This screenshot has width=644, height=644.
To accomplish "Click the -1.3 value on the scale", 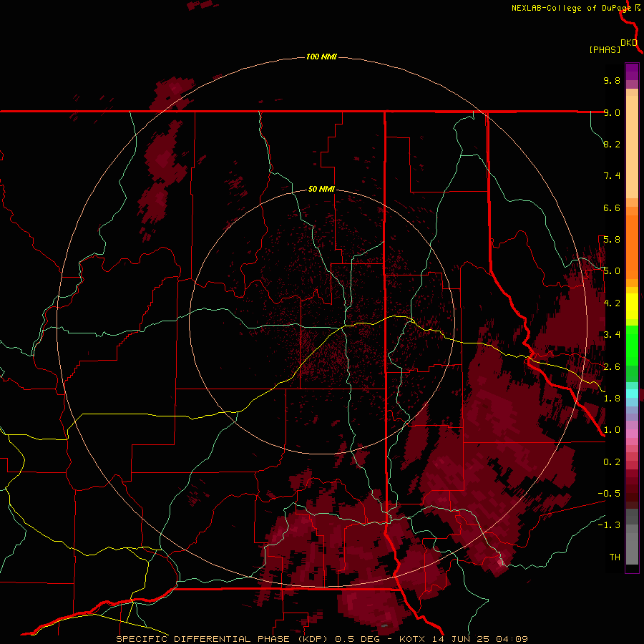I will tap(609, 525).
